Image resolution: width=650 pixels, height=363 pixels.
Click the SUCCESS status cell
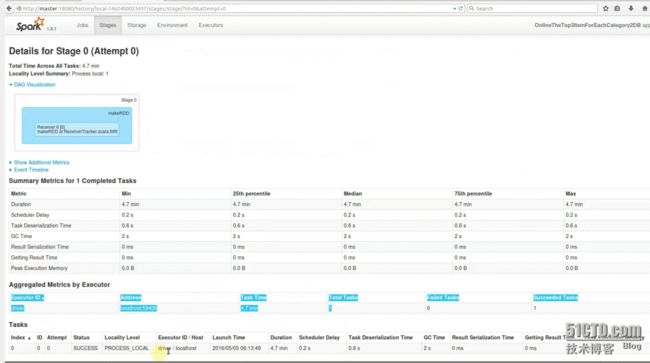tap(85, 348)
